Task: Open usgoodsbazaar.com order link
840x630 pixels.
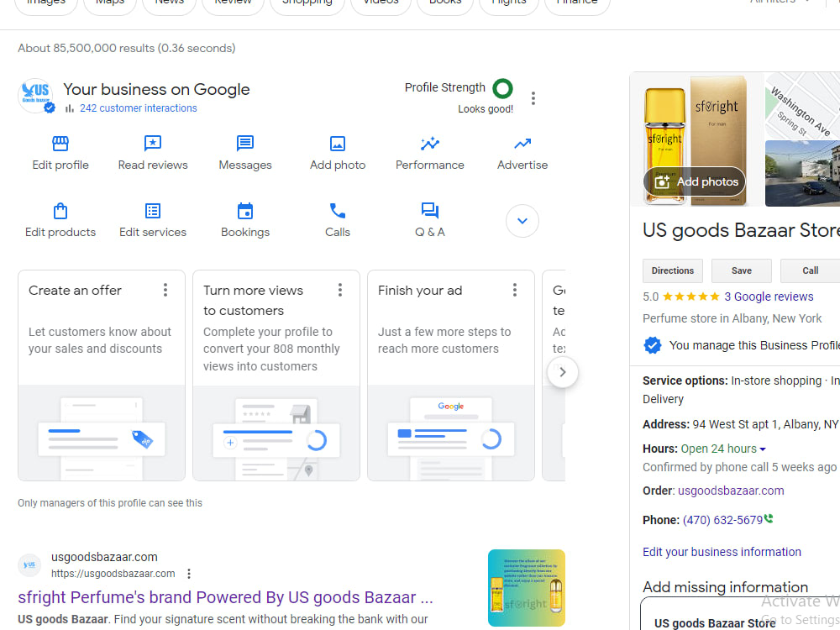Action: point(731,491)
